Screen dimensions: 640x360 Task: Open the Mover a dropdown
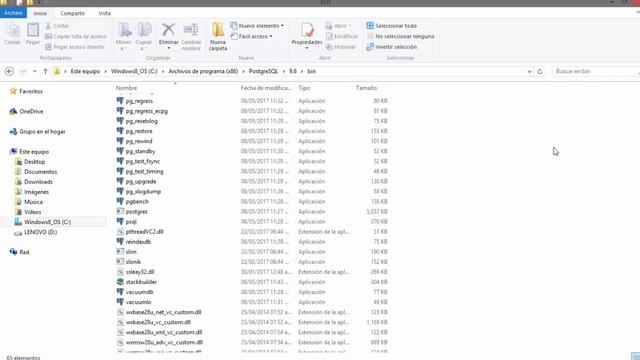point(123,37)
